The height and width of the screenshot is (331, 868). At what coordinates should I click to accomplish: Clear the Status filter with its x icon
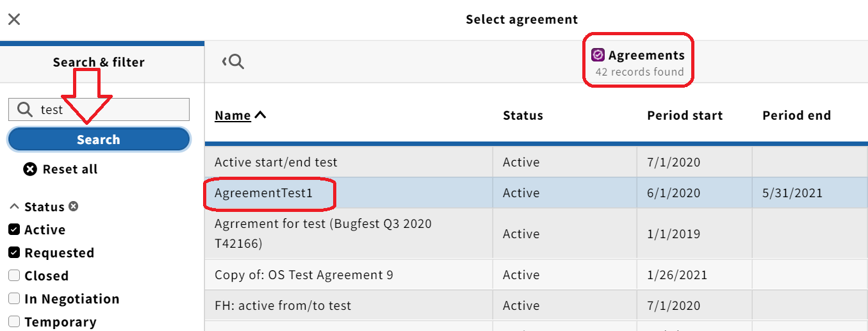click(74, 206)
